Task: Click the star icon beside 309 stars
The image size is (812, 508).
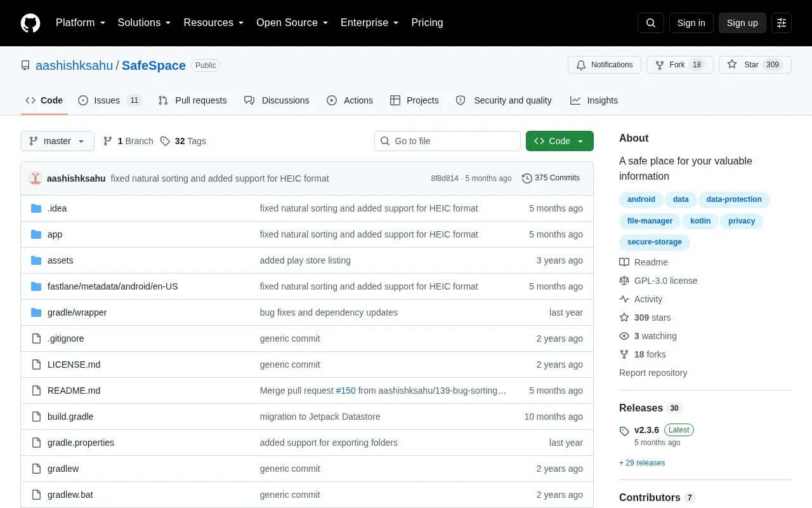Action: tap(624, 317)
